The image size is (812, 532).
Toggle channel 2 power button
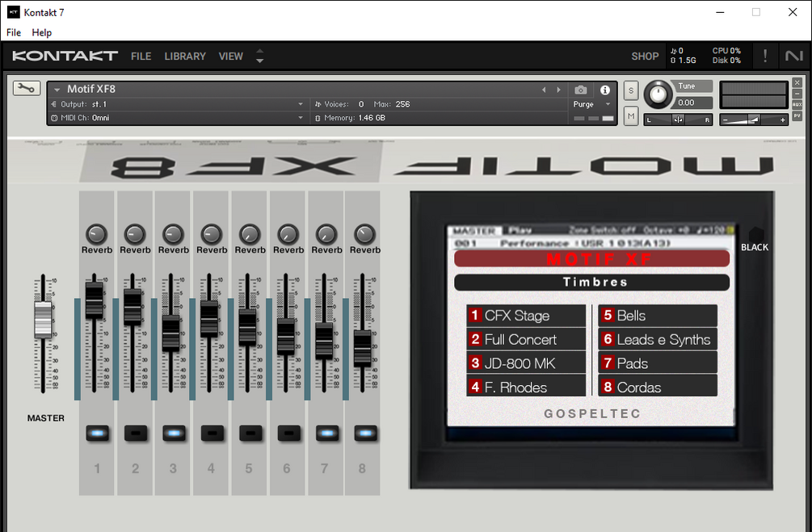[x=136, y=434]
